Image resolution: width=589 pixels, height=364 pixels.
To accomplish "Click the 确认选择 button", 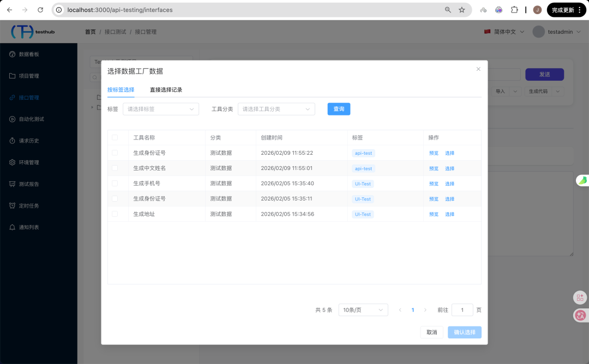I will pos(465,332).
